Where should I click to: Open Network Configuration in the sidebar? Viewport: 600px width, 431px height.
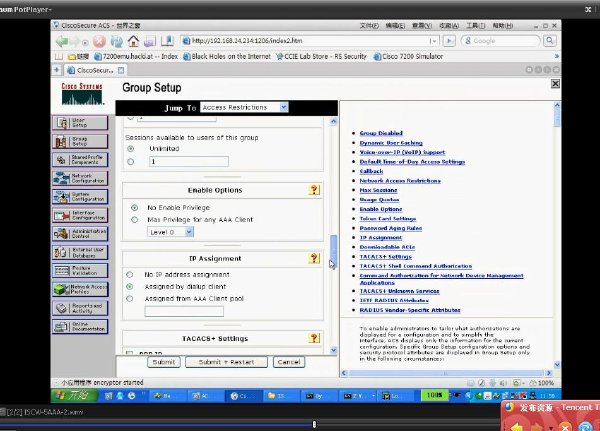click(80, 178)
